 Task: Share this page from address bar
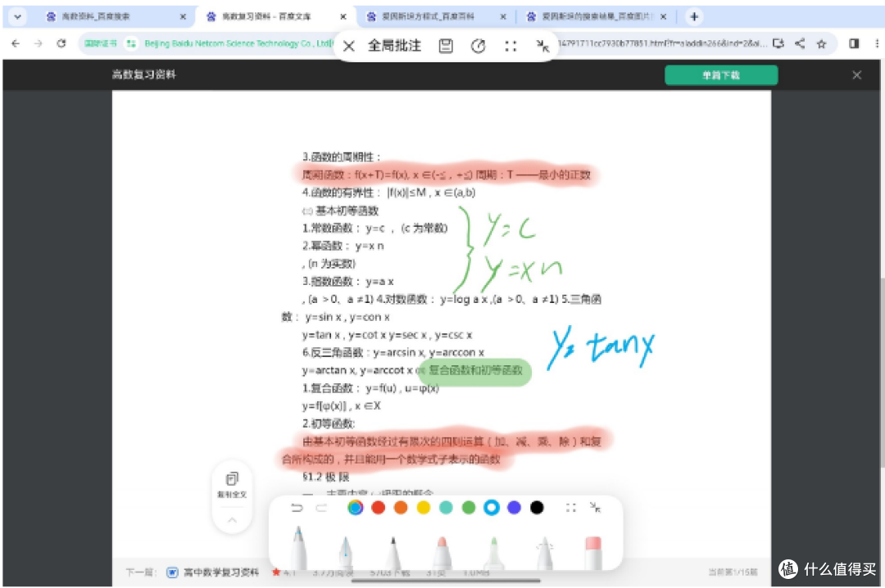pos(800,43)
